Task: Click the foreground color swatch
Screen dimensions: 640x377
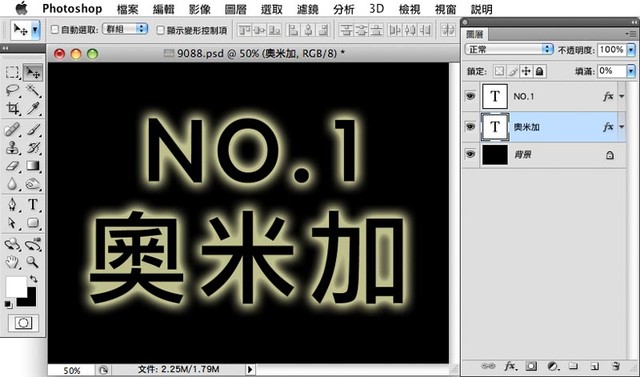Action: [x=16, y=287]
